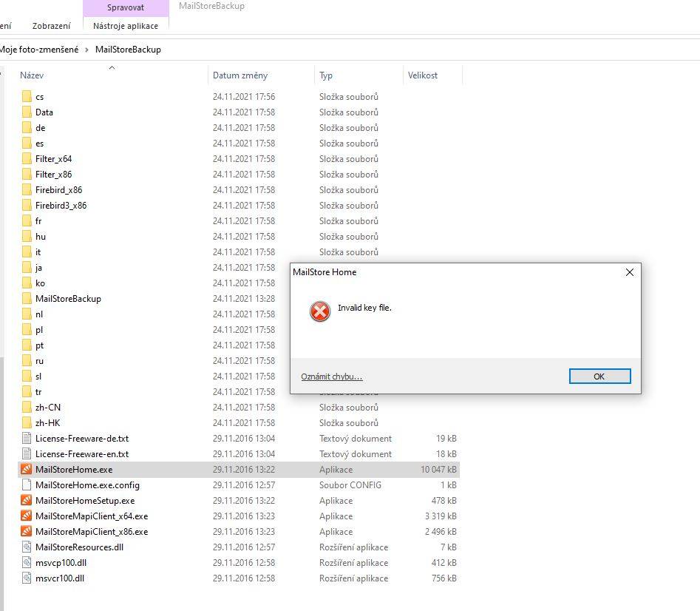Select the folder named 'nl'

[39, 314]
